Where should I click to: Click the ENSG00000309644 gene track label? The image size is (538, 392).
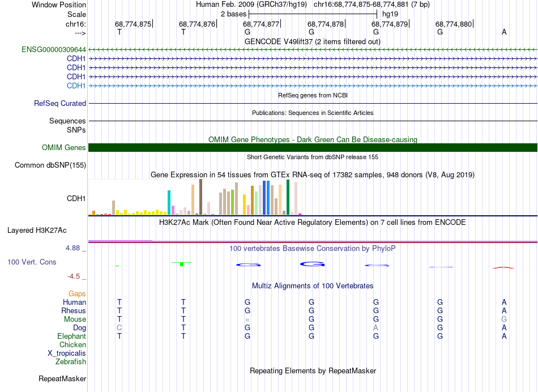coord(54,50)
